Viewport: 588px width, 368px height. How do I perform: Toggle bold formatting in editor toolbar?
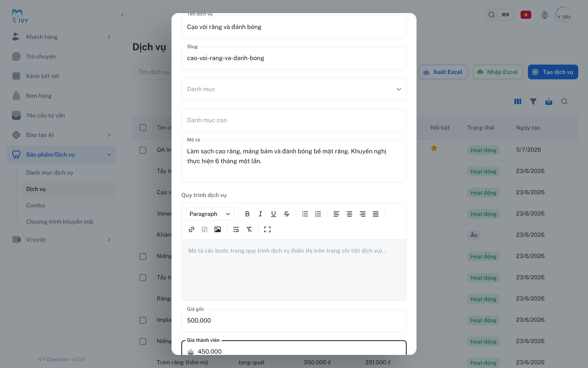tap(247, 214)
